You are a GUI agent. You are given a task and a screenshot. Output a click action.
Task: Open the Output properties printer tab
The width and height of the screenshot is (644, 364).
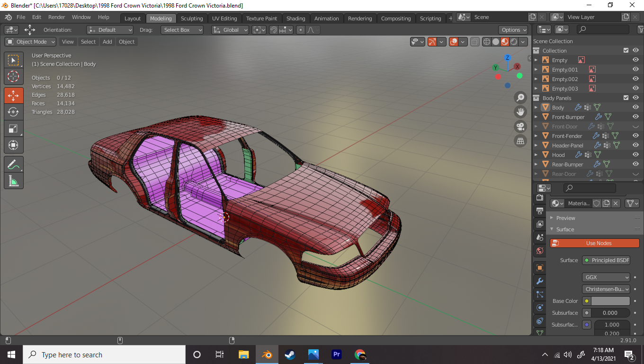click(x=539, y=210)
